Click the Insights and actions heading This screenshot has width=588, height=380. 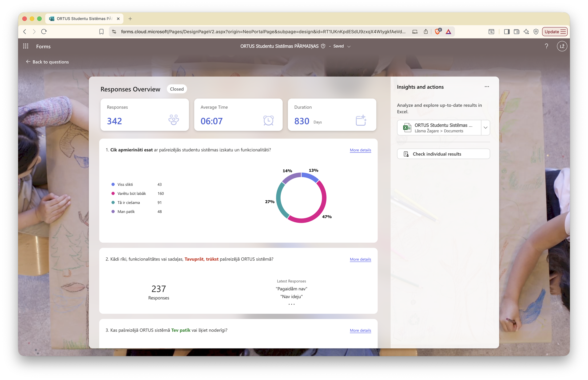pos(420,87)
